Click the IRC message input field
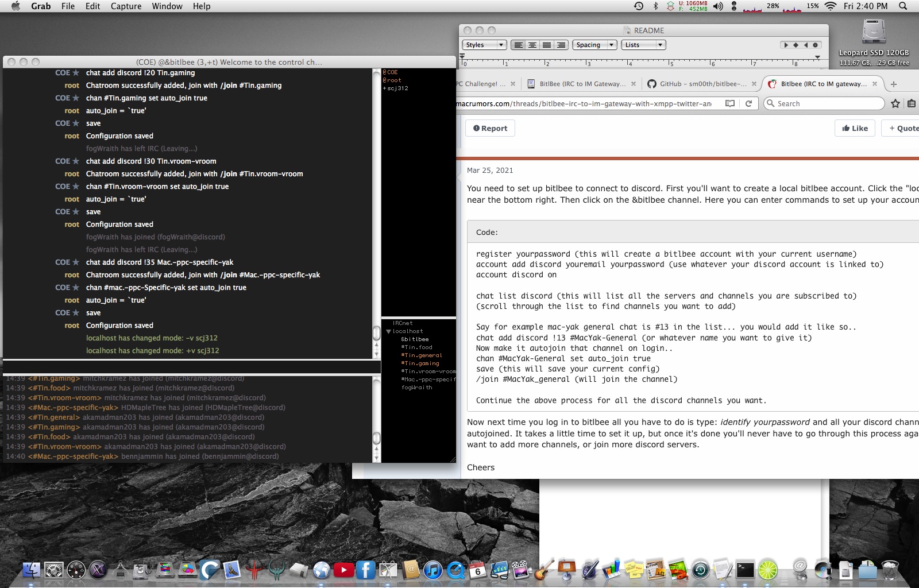Viewport: 919px width, 588px height. click(x=191, y=367)
